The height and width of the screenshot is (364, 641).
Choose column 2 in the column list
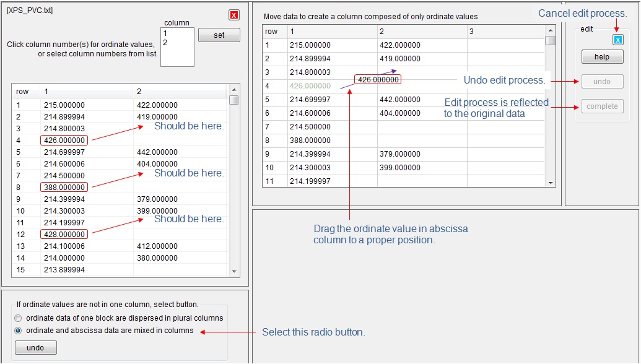(165, 43)
